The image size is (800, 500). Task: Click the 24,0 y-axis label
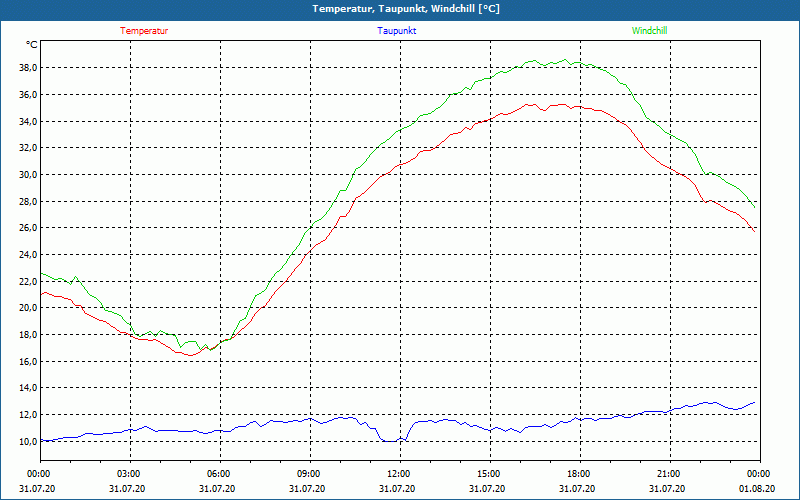coord(28,255)
